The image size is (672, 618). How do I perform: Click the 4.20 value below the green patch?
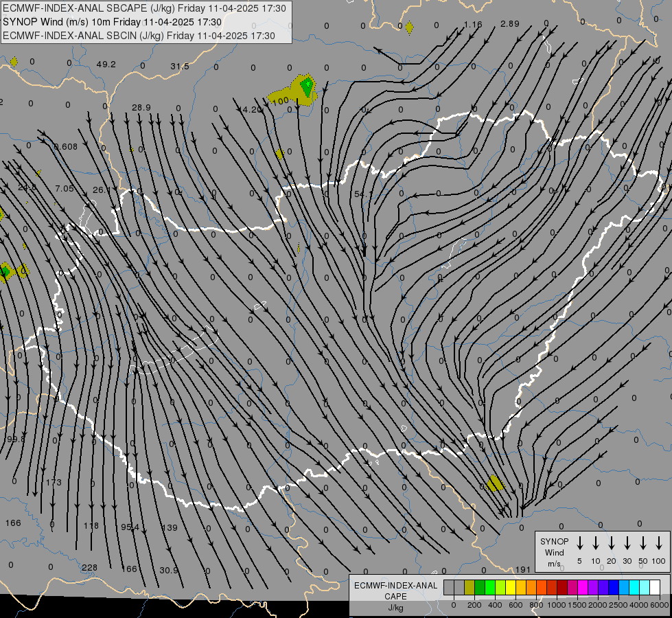[252, 109]
